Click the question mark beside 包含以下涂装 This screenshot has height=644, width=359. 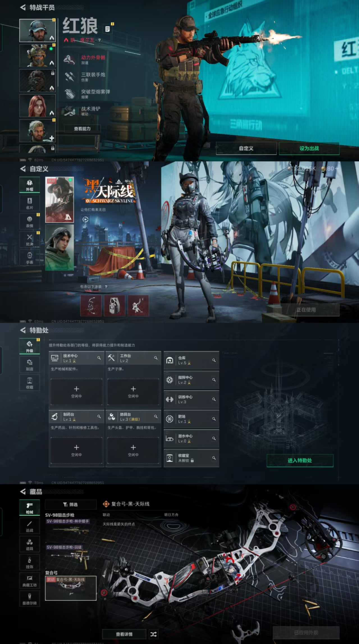(x=106, y=287)
